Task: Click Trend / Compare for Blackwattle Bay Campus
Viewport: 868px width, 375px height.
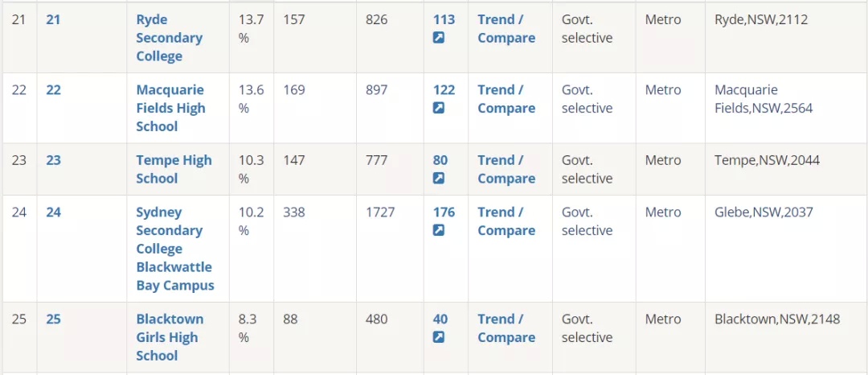Action: [506, 221]
